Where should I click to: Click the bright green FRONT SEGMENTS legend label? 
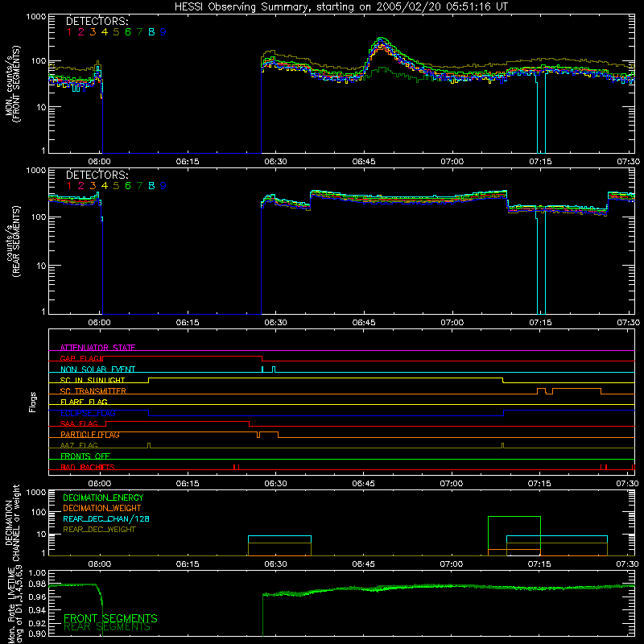pyautogui.click(x=110, y=618)
